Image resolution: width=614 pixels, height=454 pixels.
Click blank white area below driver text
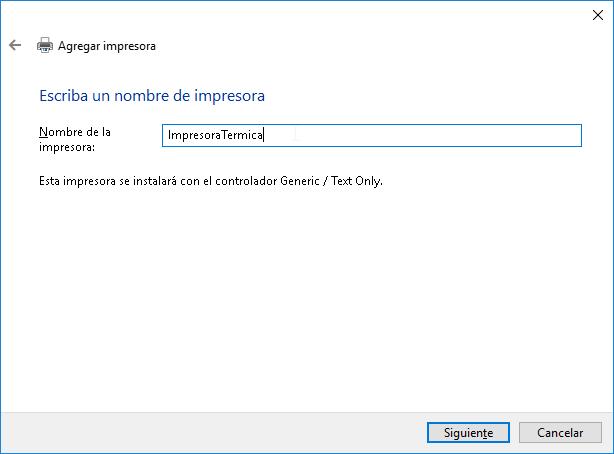coord(305,298)
